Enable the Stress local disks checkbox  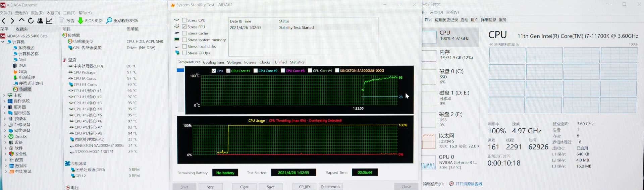184,46
